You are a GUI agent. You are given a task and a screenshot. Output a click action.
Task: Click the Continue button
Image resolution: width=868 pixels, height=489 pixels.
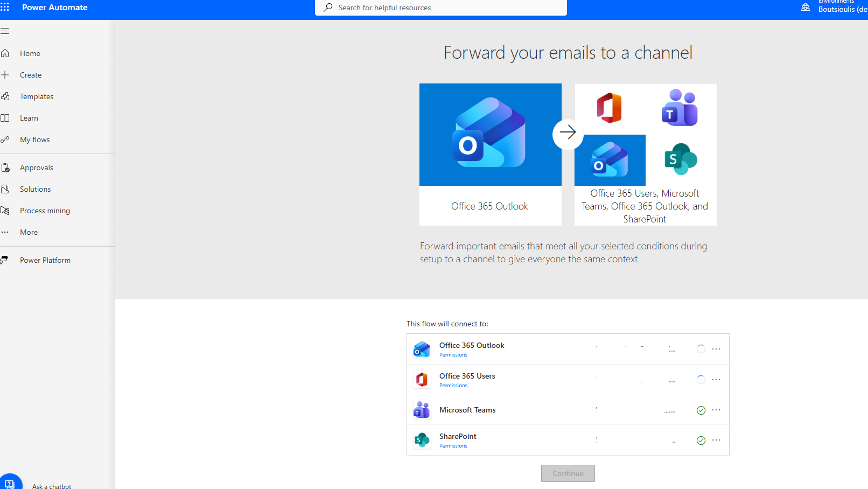(x=568, y=473)
